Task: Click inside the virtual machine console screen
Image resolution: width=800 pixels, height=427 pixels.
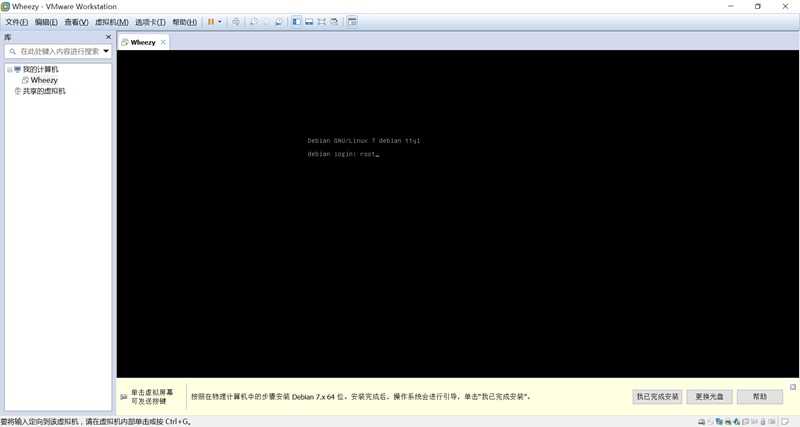Action: (x=458, y=214)
